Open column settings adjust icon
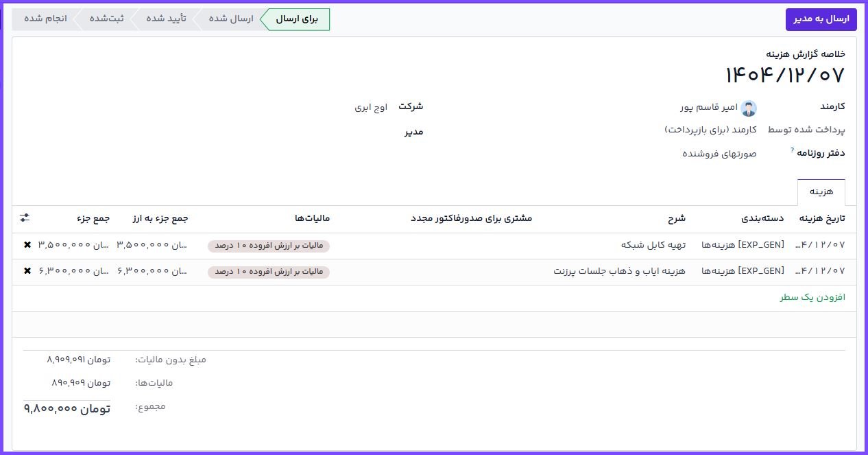This screenshot has height=455, width=868. click(25, 218)
